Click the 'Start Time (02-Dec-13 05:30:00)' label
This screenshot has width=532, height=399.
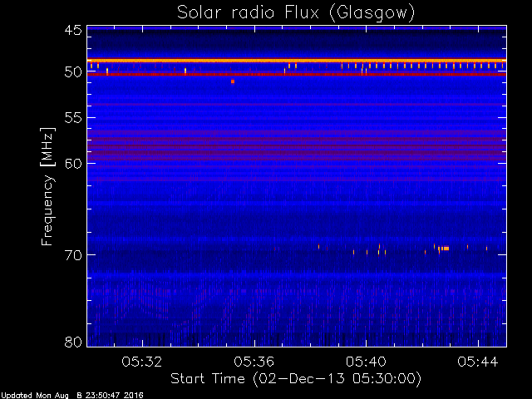(296, 378)
